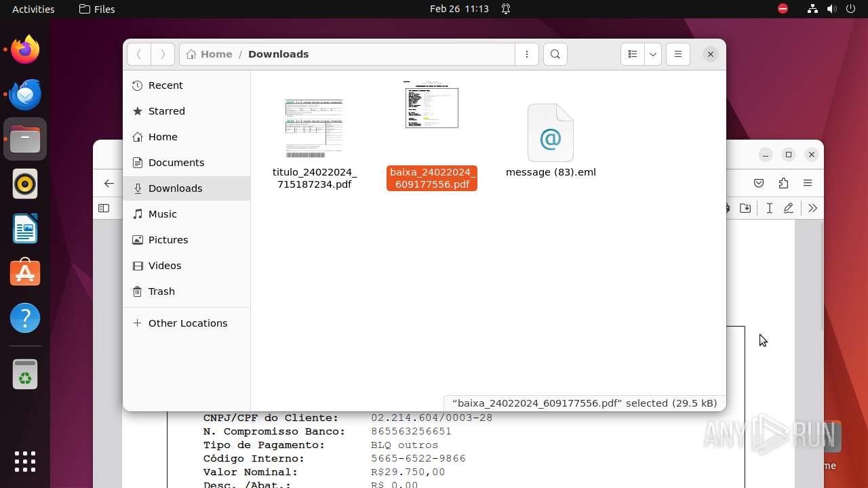Screen dimensions: 868x488
Task: Open Videos in the sidebar
Action: point(186,266)
